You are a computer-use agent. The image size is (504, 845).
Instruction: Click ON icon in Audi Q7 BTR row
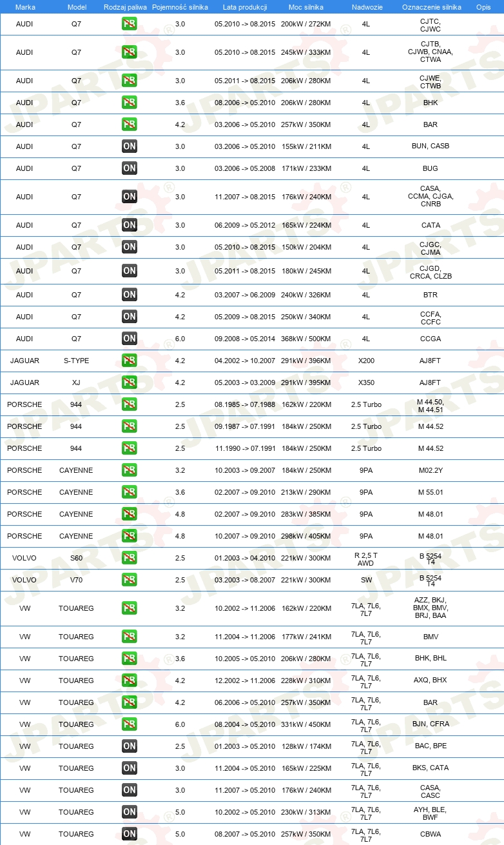click(130, 295)
